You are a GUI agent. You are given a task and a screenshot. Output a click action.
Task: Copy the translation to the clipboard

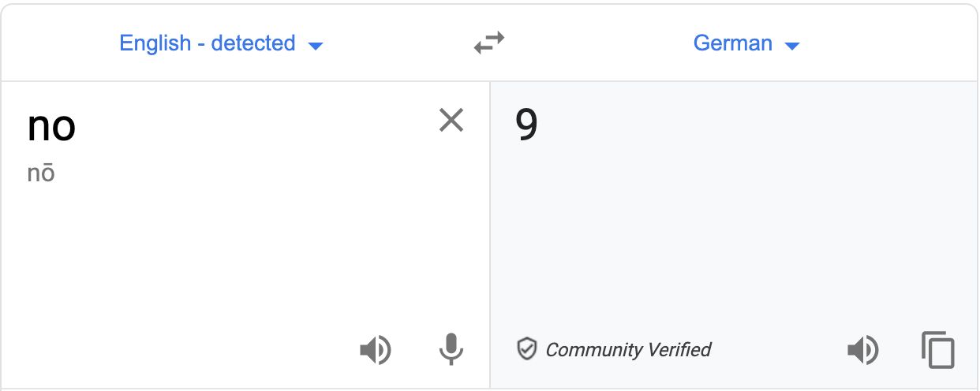(x=938, y=349)
